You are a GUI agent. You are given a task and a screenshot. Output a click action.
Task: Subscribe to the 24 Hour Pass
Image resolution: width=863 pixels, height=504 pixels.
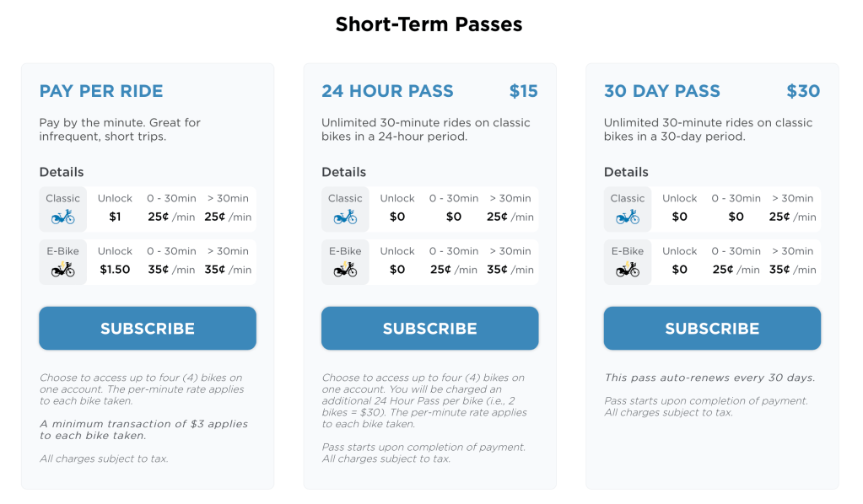[x=429, y=329]
